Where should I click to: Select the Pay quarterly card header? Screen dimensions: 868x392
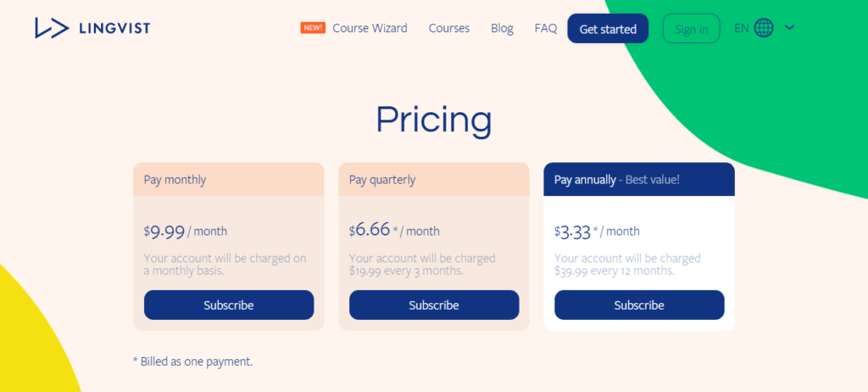click(434, 180)
